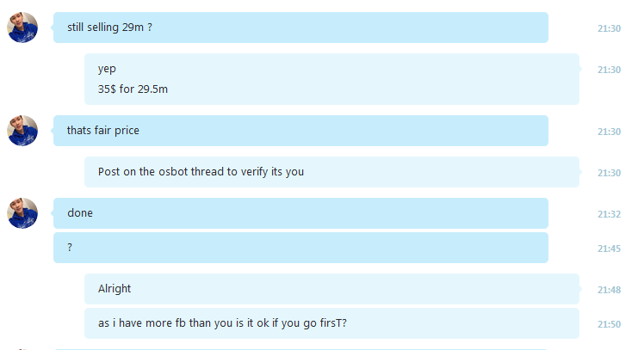Click the avatar beside "still selling 29m ?"
The width and height of the screenshot is (644, 350).
pos(22,28)
